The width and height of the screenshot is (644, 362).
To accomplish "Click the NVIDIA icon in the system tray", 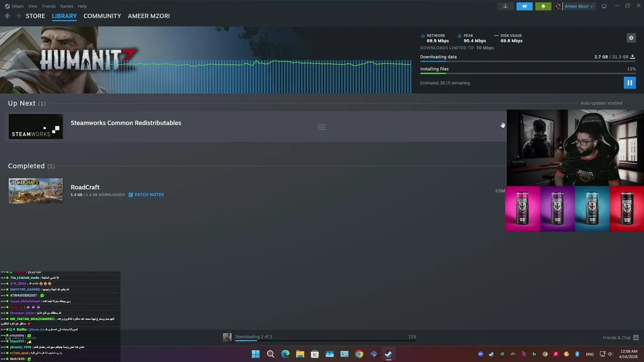I will (x=502, y=354).
